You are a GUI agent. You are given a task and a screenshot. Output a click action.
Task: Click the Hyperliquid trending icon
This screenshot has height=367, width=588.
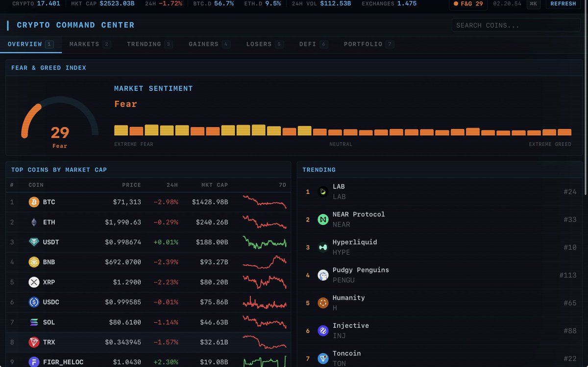pyautogui.click(x=322, y=247)
